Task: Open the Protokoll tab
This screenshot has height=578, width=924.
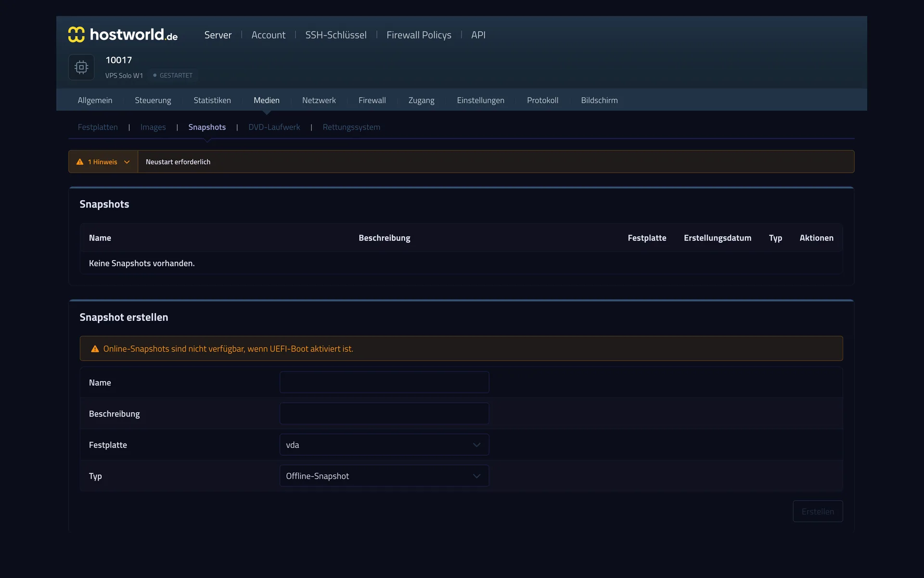Action: [542, 100]
